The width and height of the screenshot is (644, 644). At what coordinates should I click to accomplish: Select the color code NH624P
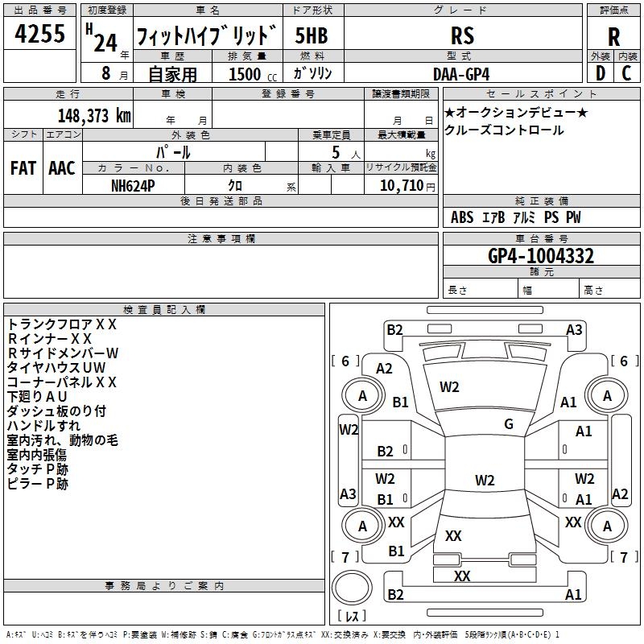pyautogui.click(x=134, y=186)
